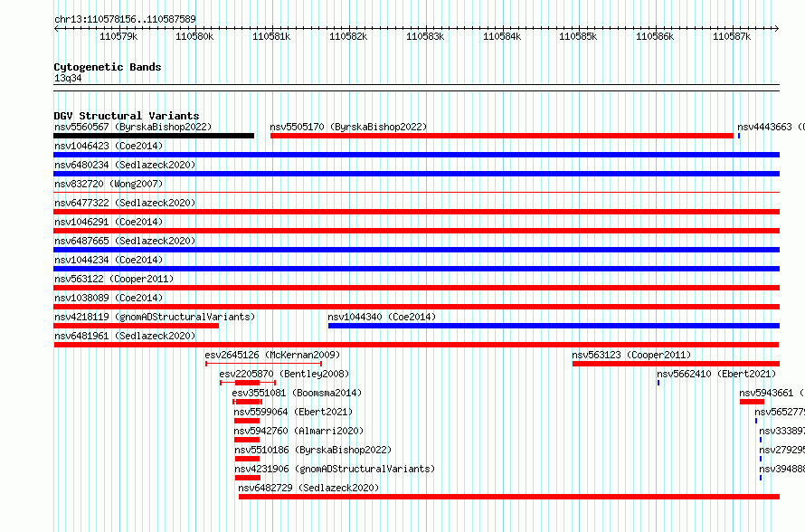Screen dimensions: 805x532
Task: Click the left arrowhead of the ruler
Action: [x=56, y=29]
